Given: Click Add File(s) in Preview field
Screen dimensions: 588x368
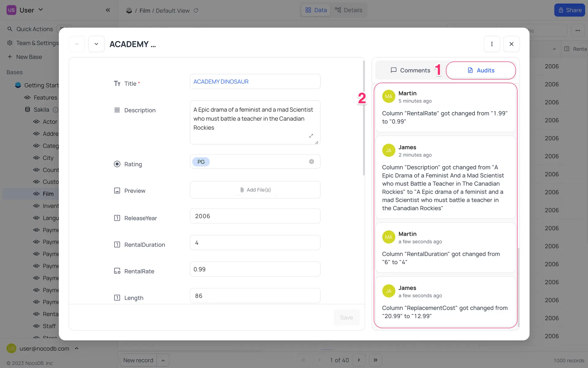Looking at the screenshot, I should tap(255, 190).
